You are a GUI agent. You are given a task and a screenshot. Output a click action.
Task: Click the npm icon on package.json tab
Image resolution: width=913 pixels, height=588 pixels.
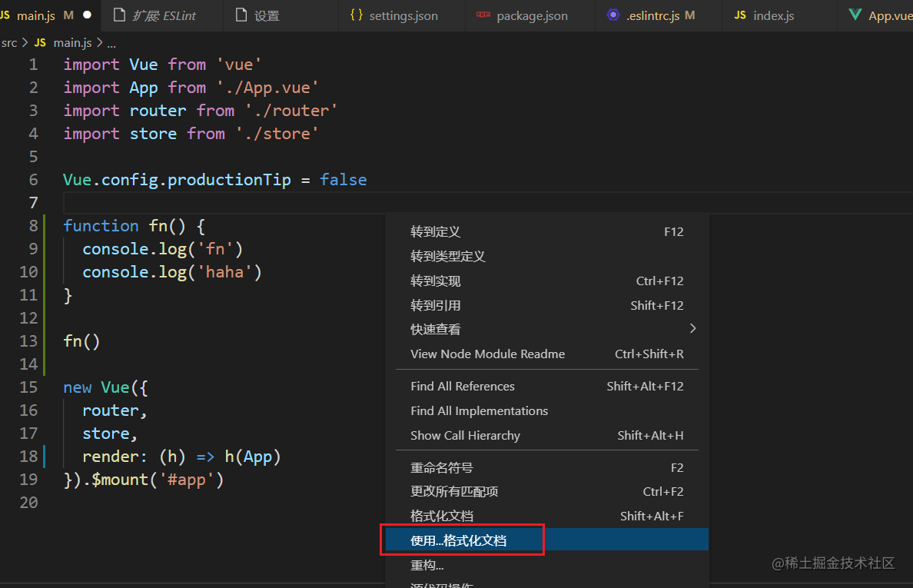483,15
